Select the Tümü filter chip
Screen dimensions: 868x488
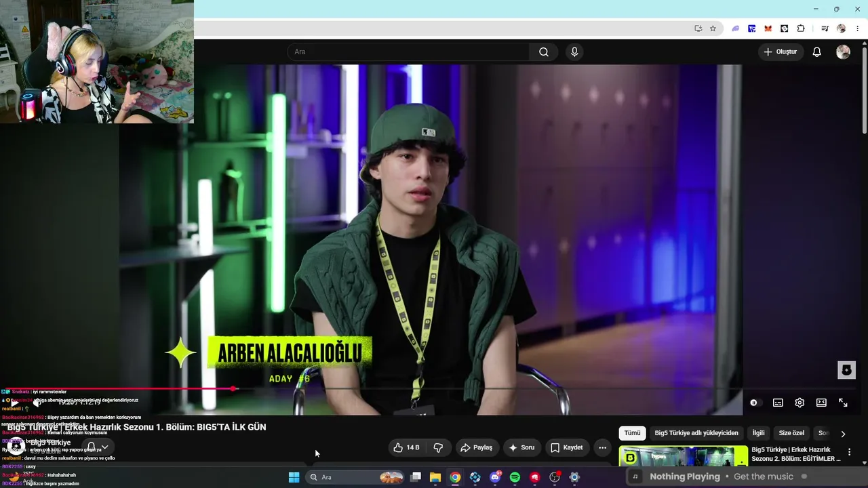[x=632, y=433]
